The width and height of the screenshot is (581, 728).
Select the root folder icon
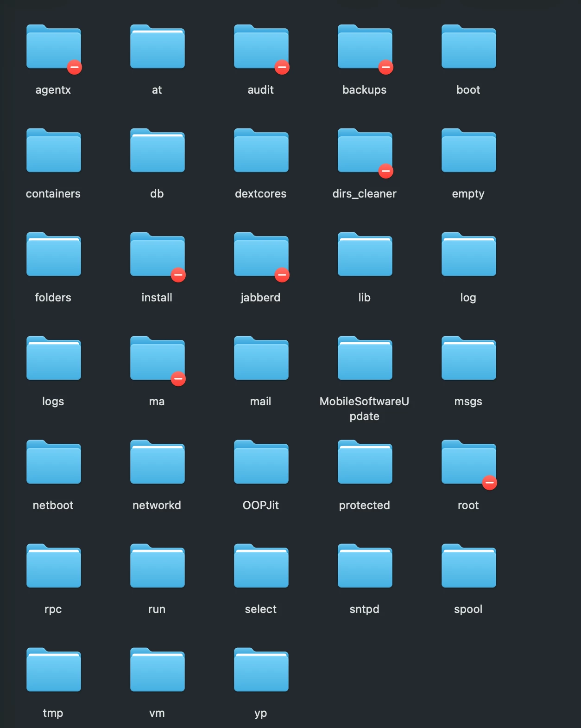(x=469, y=462)
